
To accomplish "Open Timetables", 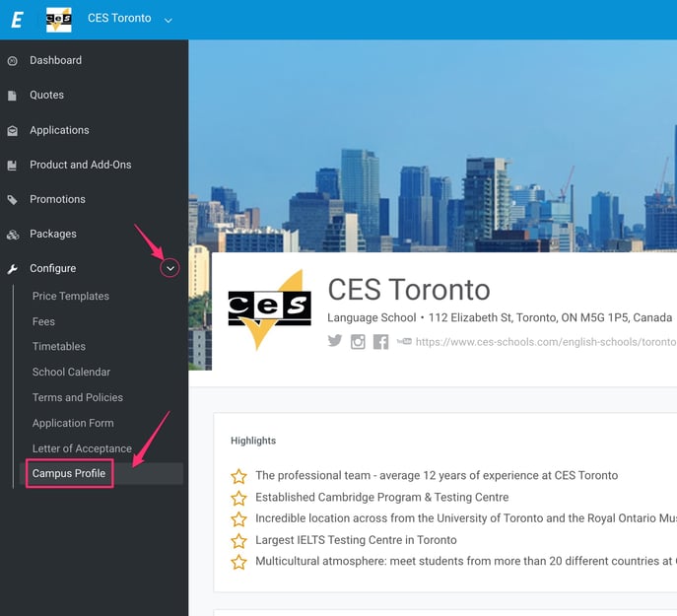I will tap(59, 347).
